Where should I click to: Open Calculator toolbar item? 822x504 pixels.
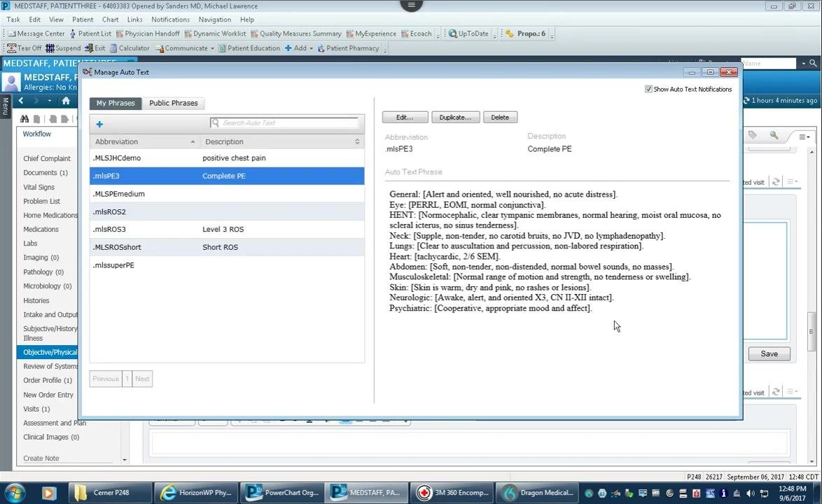(x=130, y=48)
